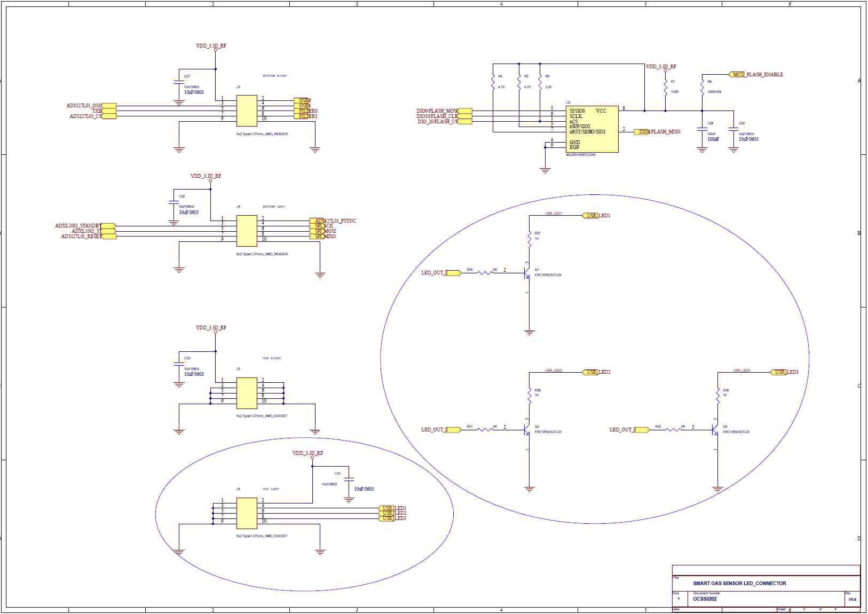Select transistor Q1 symbol

[526, 273]
